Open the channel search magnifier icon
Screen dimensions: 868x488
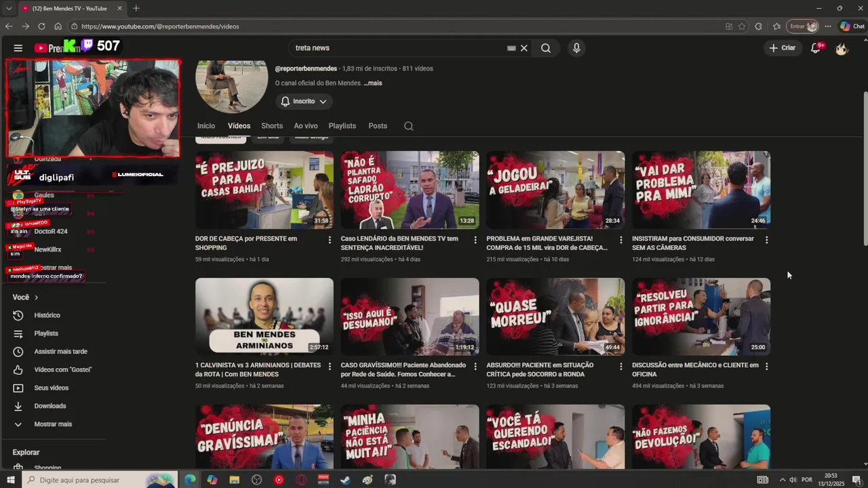(408, 126)
